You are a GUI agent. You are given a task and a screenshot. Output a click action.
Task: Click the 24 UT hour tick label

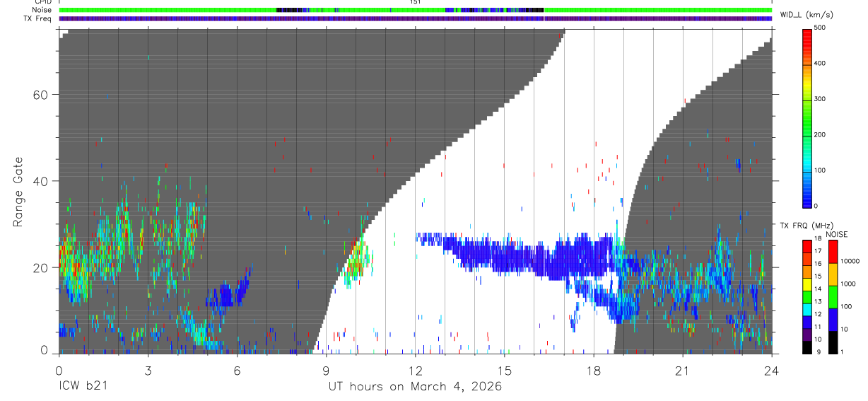click(x=771, y=371)
